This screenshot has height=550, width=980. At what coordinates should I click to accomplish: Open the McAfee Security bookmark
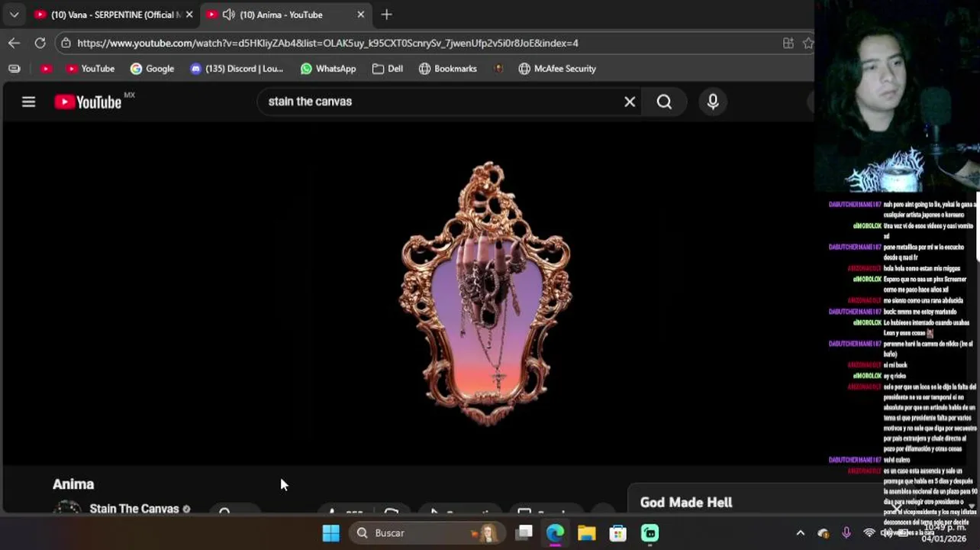coord(557,69)
